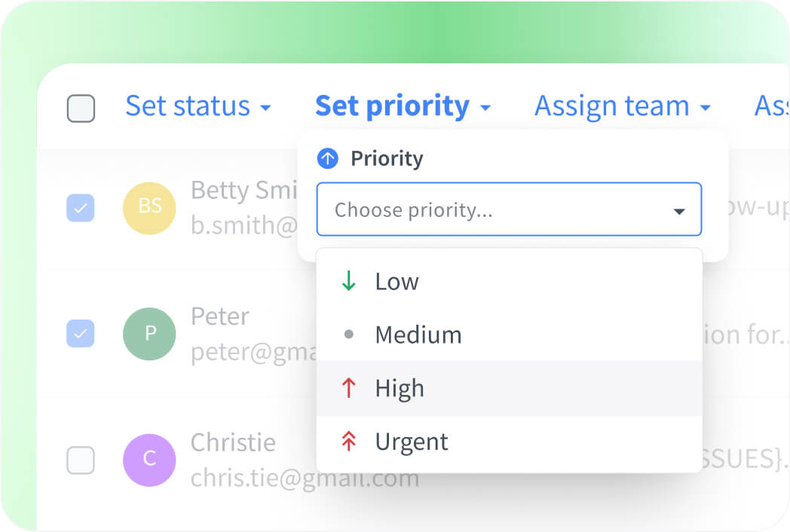The height and width of the screenshot is (532, 790).
Task: Uncheck Betty Smith's row checkbox
Action: tap(81, 208)
